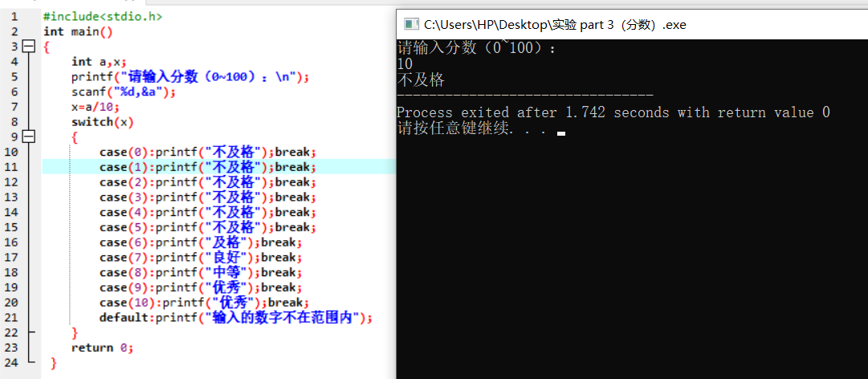Click '请按任意键继续' text in the console
This screenshot has height=379, width=868.
point(453,129)
